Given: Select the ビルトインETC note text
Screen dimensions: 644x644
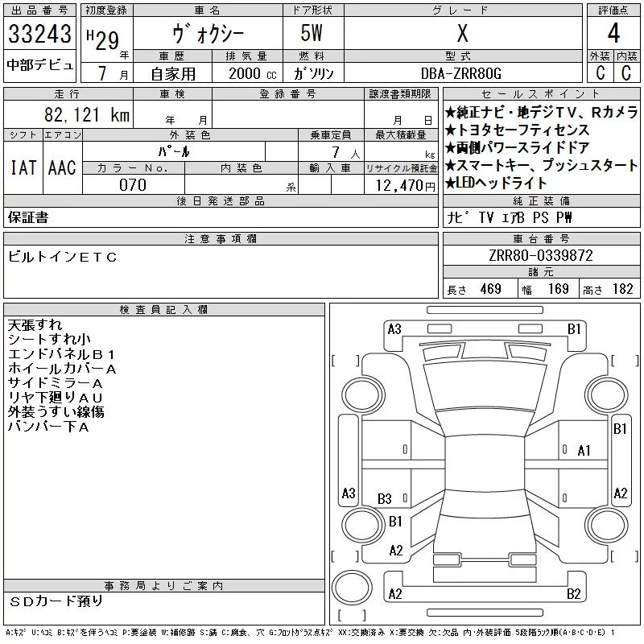Looking at the screenshot, I should coord(63,257).
